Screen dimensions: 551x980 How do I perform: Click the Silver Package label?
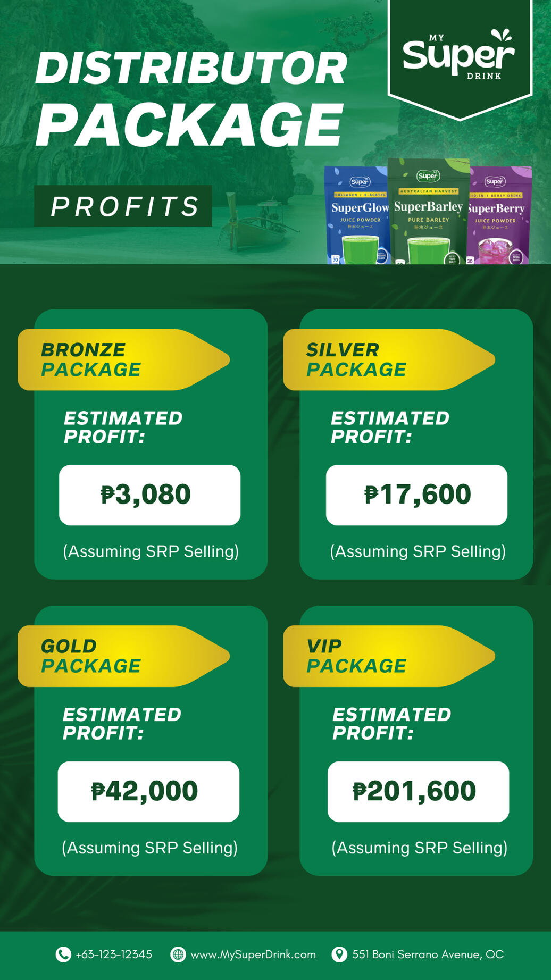(x=356, y=359)
